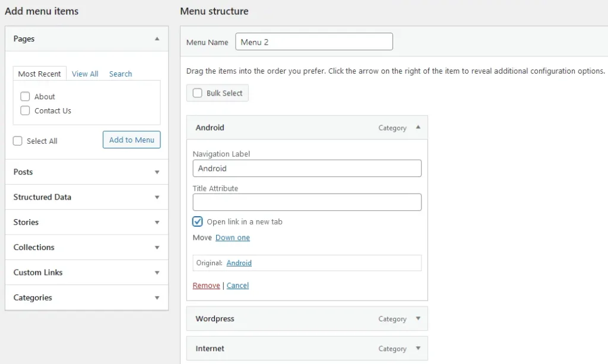Expand the Wordpress menu item arrow
This screenshot has width=608, height=364.
click(x=418, y=318)
